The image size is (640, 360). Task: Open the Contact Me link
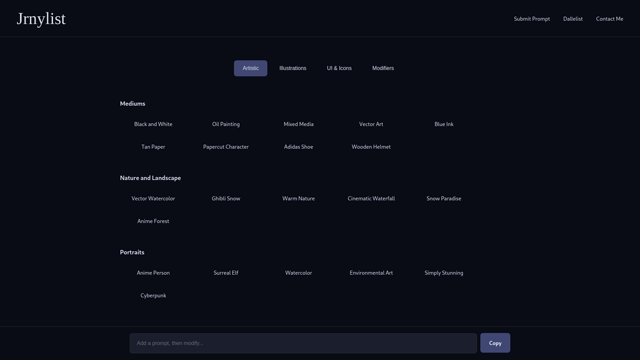(x=609, y=19)
